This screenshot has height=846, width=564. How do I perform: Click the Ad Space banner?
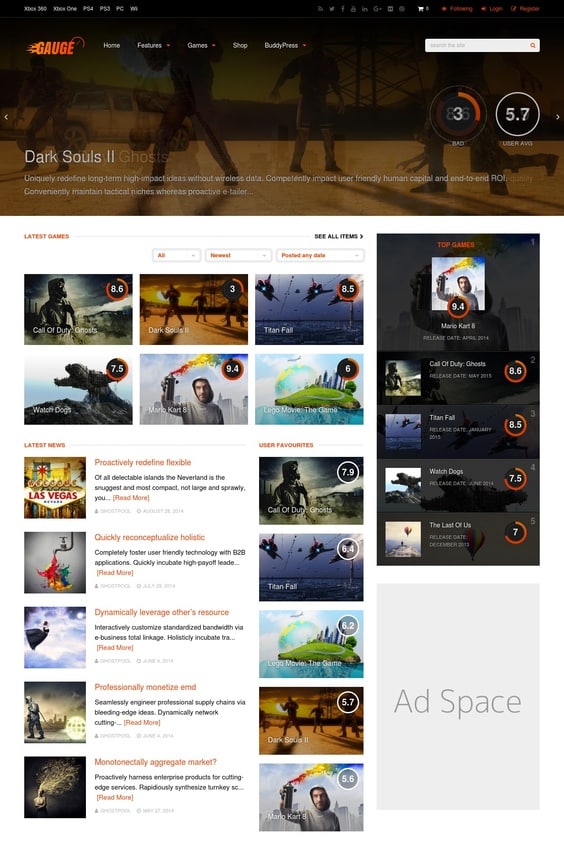coord(458,697)
